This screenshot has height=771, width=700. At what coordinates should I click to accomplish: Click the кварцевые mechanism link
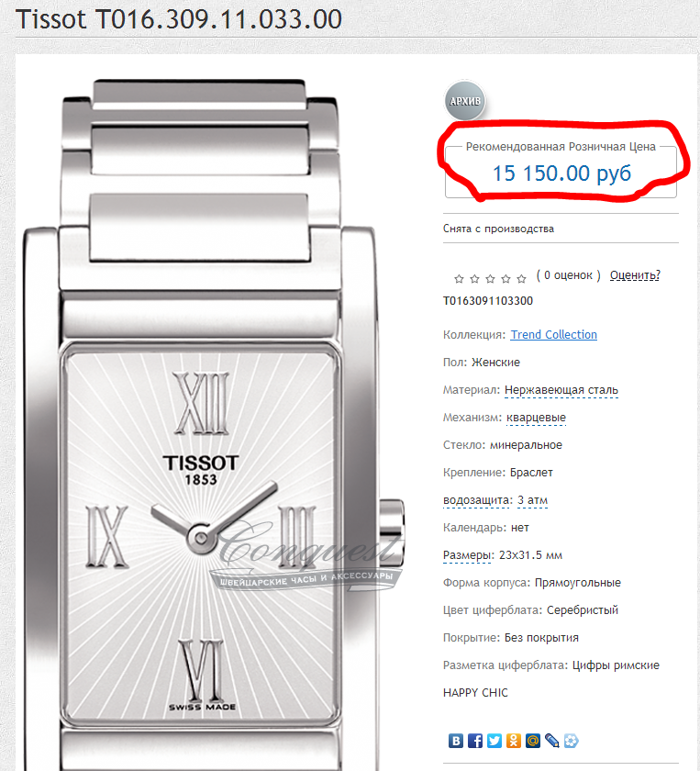pos(537,418)
